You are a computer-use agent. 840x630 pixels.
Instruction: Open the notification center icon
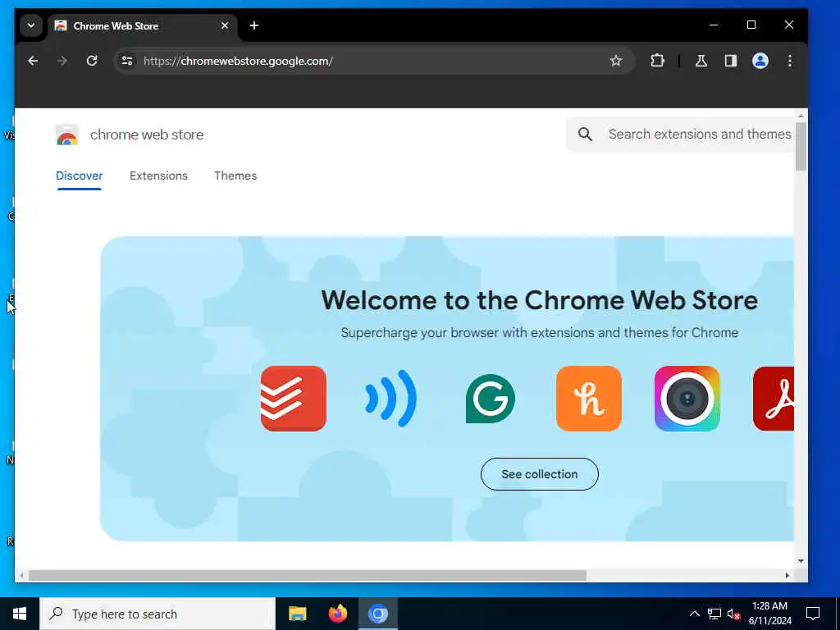tap(813, 614)
